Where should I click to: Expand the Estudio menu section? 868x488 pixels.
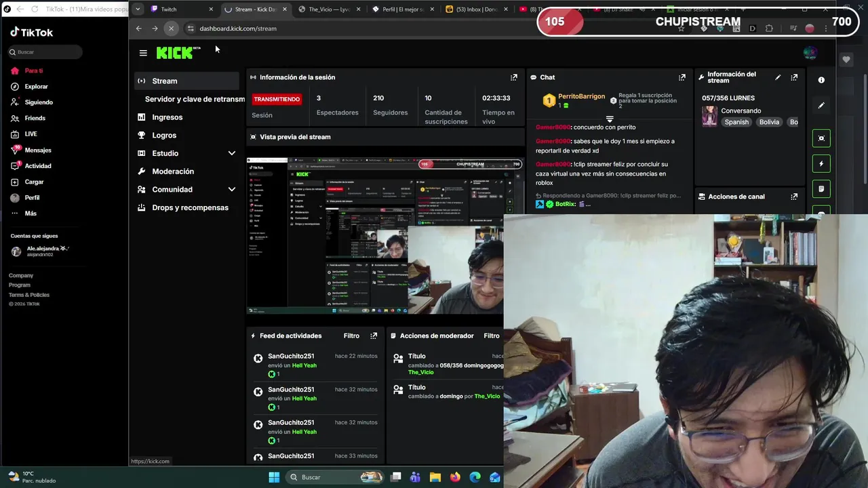coord(232,153)
